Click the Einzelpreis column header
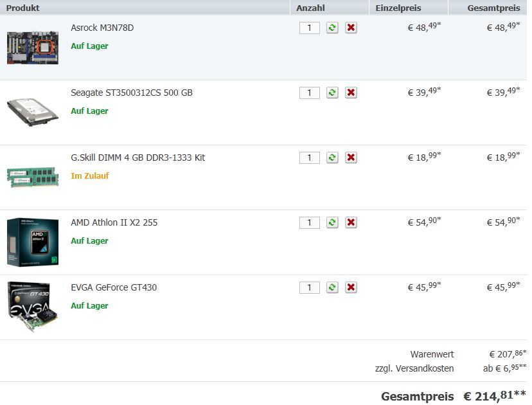The width and height of the screenshot is (532, 405). tap(398, 8)
